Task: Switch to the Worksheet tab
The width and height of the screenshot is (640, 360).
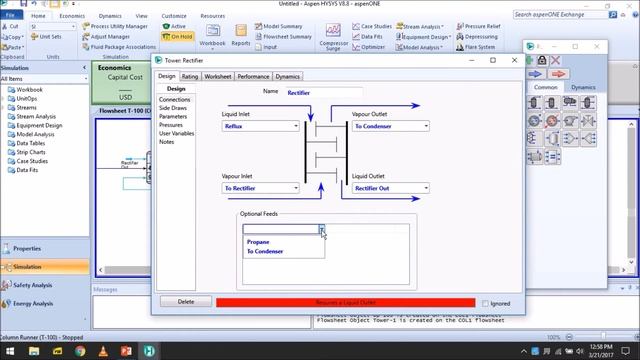Action: coord(218,76)
